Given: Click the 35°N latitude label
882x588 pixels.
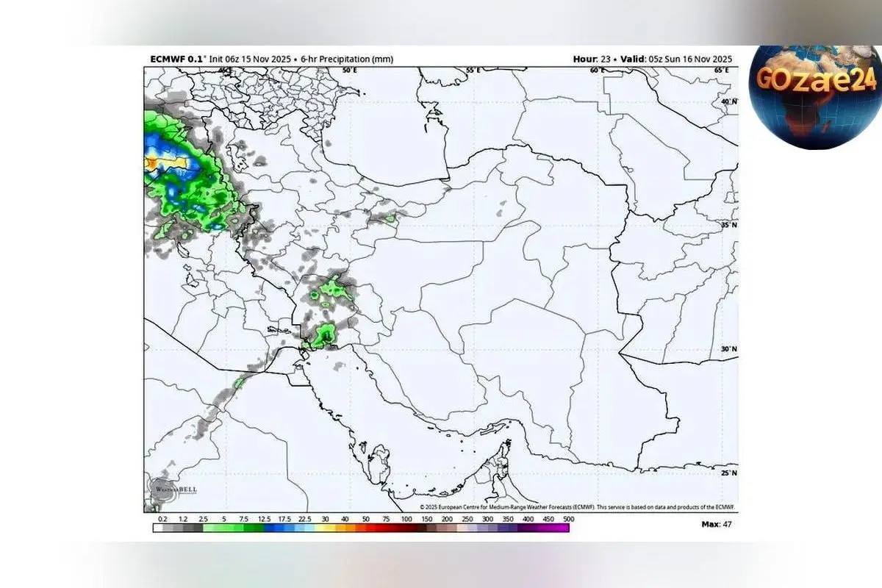Looking at the screenshot, I should click(728, 225).
